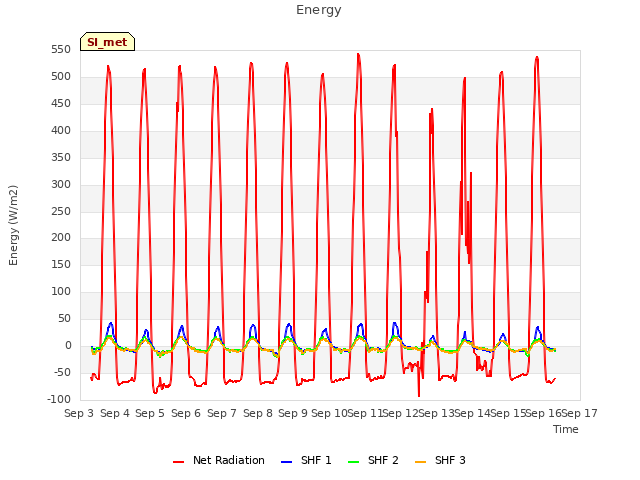
Task: Click the Sep 7 x-axis tick label
Action: [222, 413]
